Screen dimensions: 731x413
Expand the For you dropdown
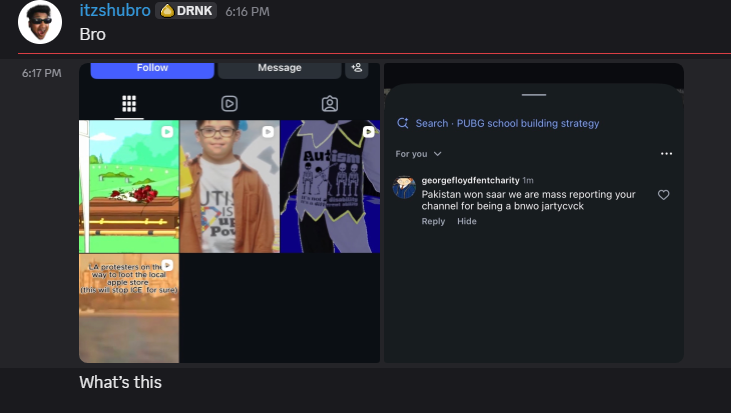coord(418,154)
